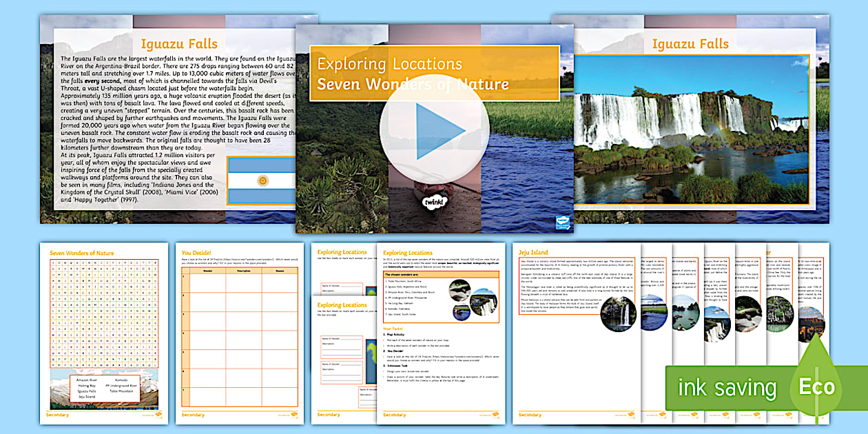
Task: Click the Twinkl logo on the You Decide! page
Action: pos(295,415)
